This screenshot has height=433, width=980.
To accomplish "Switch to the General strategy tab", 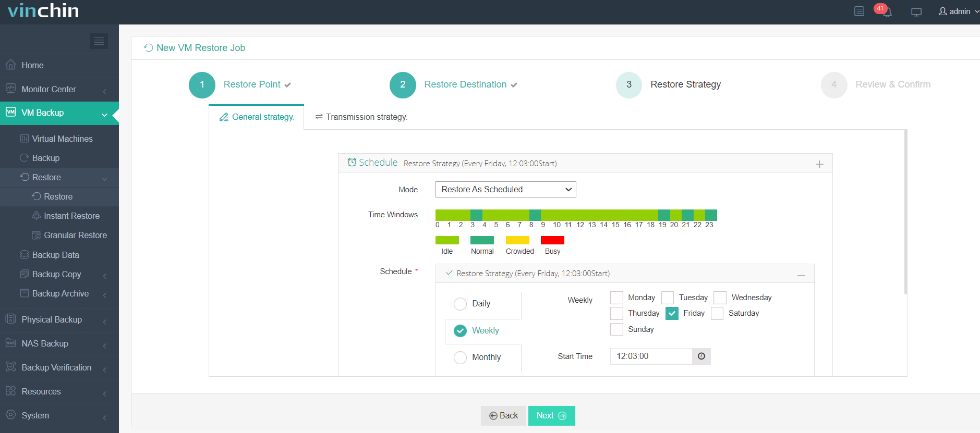I will point(256,117).
